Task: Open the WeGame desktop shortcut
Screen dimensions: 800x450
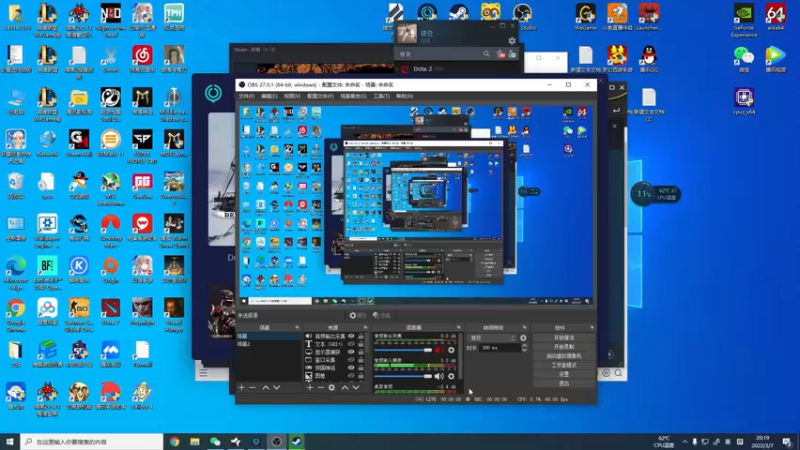Action: pyautogui.click(x=585, y=17)
